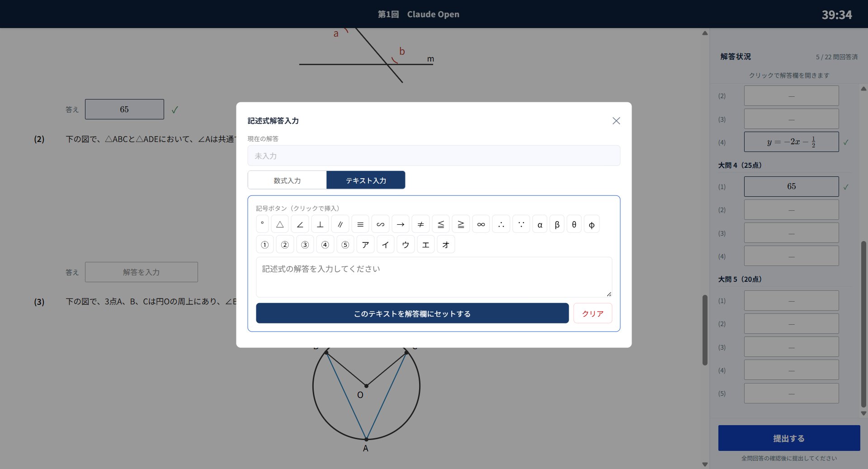
Task: Insert the angle symbol ∠
Action: coord(300,224)
